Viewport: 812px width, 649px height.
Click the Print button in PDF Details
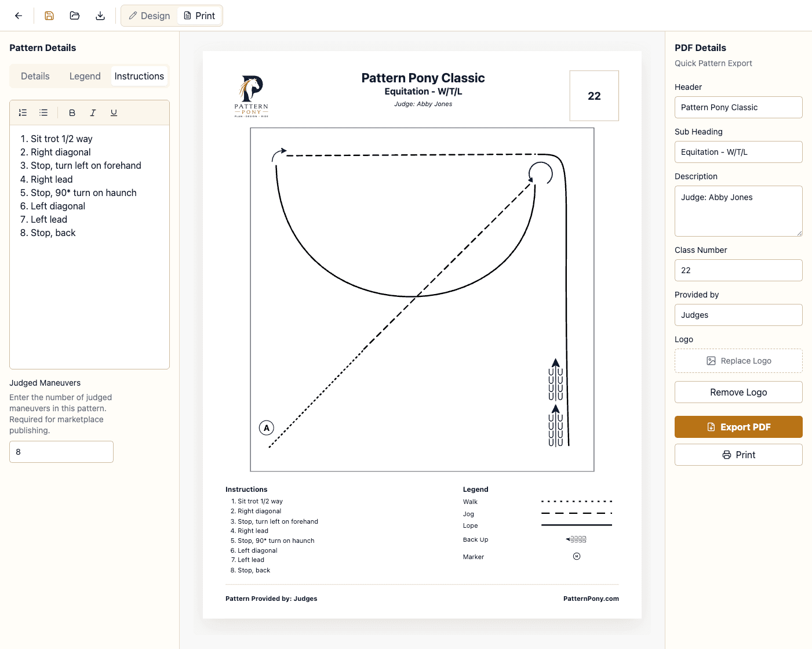pyautogui.click(x=738, y=455)
